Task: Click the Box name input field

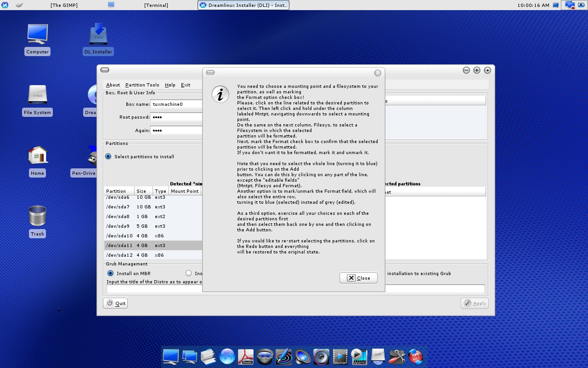Action: click(177, 104)
